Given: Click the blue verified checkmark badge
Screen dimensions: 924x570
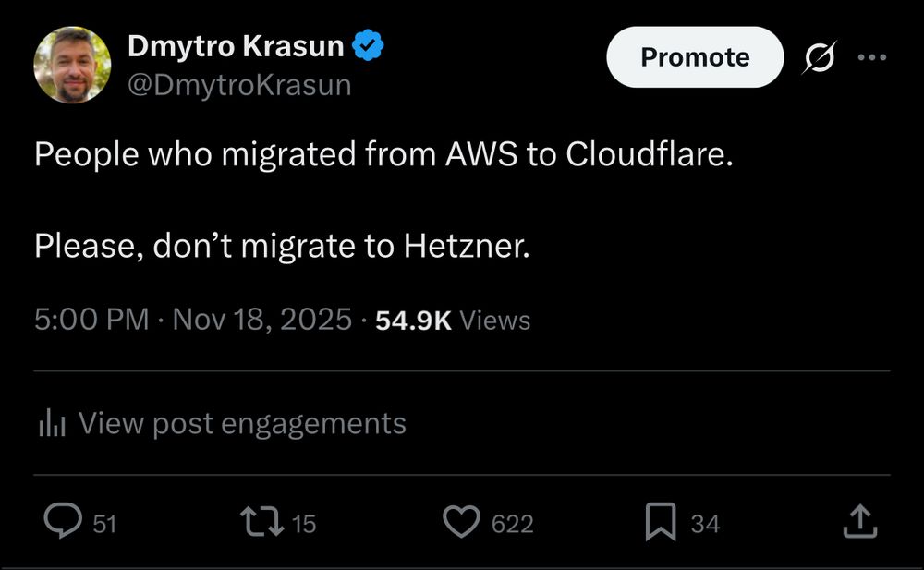Looking at the screenshot, I should tap(371, 45).
